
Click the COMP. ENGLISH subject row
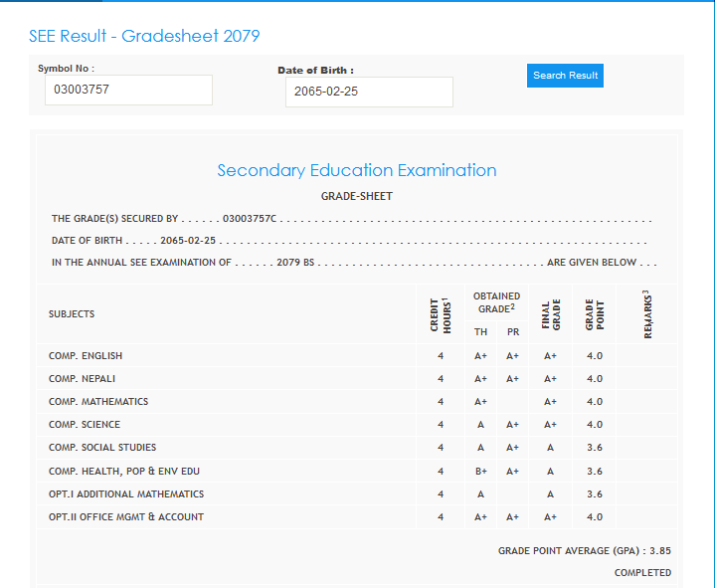point(86,356)
